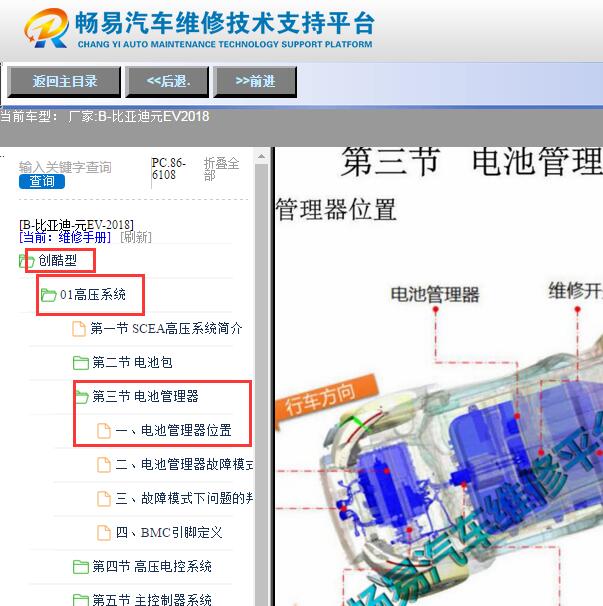Viewport: 603px width, 606px height.
Task: Click the 电池管理器 label in the diagram
Action: pyautogui.click(x=435, y=294)
